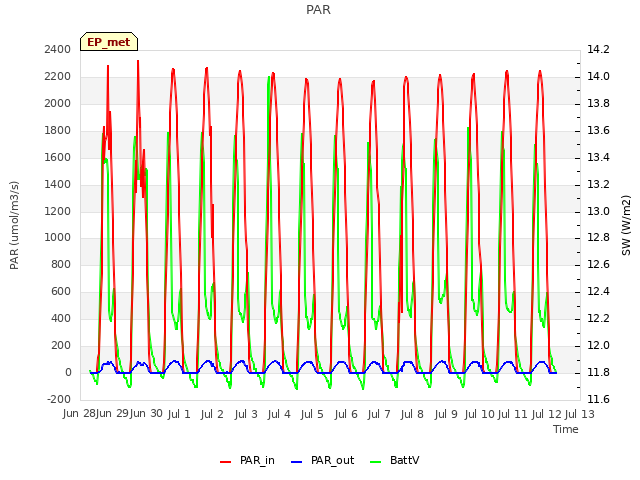Click the Jul 7 date tick label
Image resolution: width=640 pixels, height=480 pixels.
tap(379, 414)
